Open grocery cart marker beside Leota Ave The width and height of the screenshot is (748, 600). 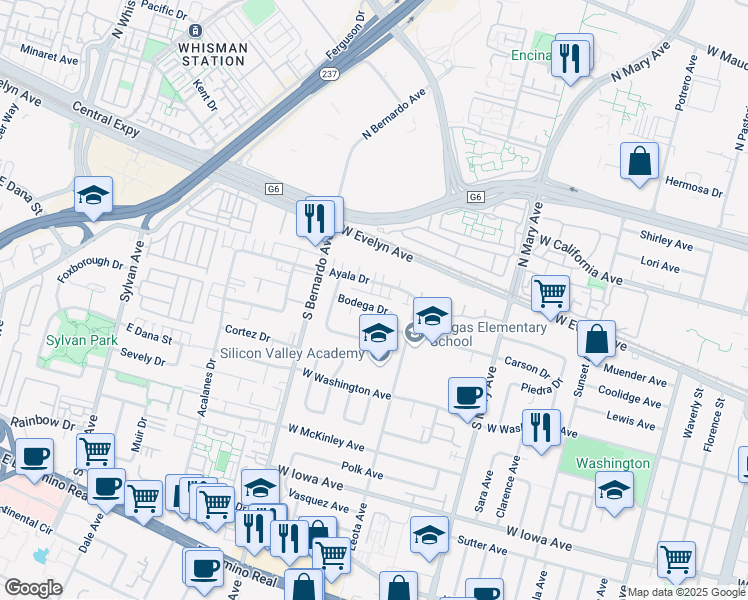[x=332, y=556]
